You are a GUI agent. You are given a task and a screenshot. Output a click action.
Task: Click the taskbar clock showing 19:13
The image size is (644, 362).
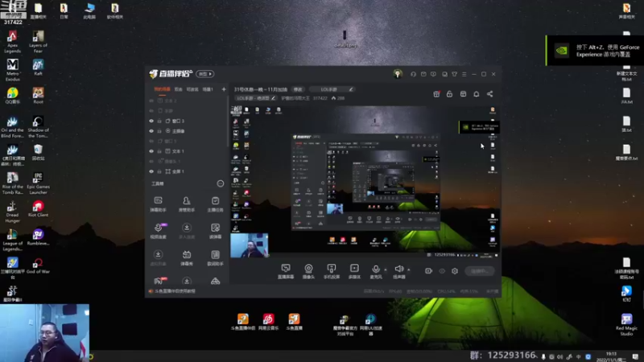coord(612,356)
